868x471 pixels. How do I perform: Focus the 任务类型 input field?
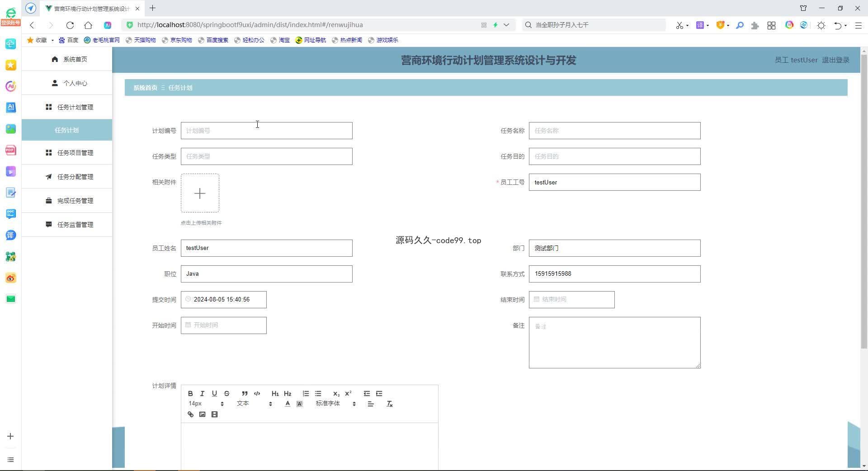pos(266,156)
